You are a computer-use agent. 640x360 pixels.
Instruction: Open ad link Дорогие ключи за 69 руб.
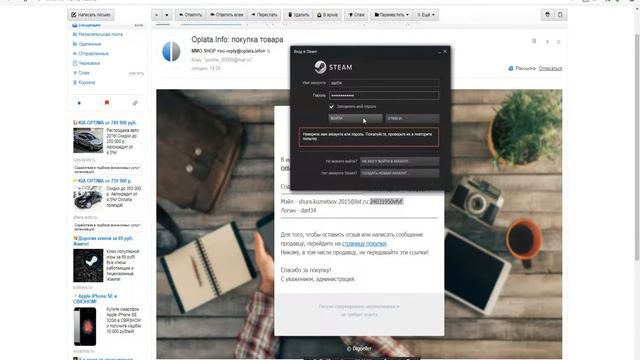[x=103, y=241]
